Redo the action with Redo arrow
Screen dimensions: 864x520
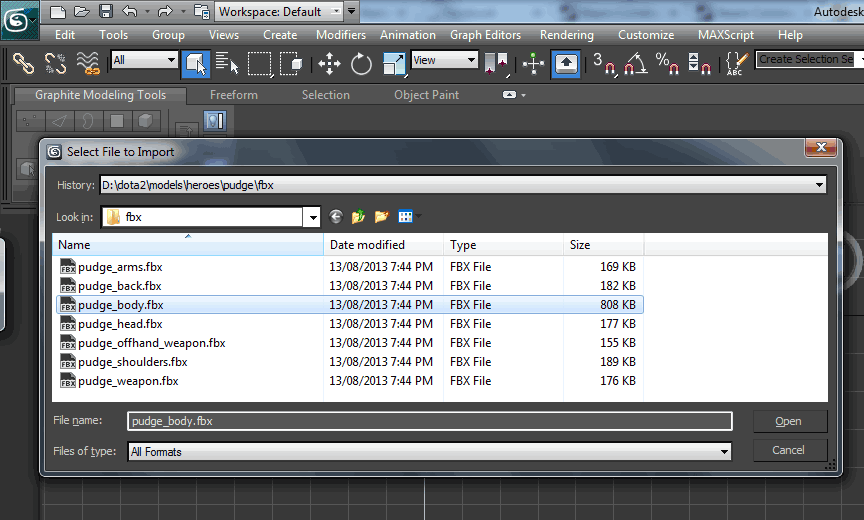coord(165,11)
